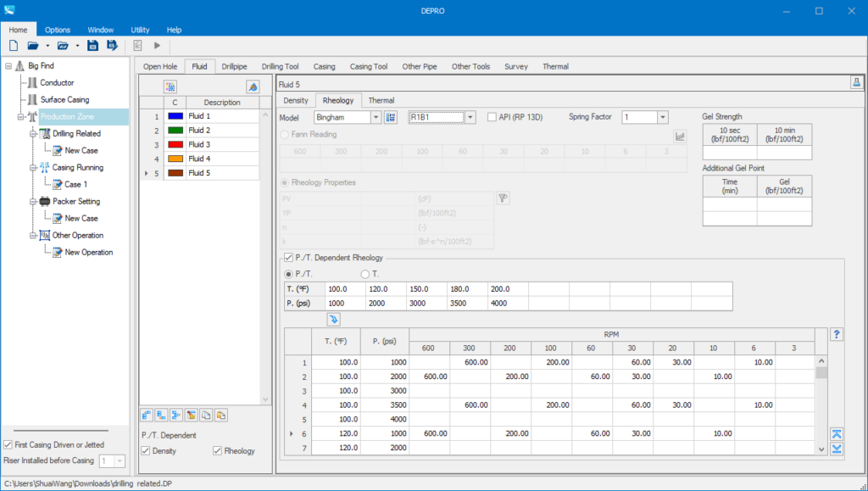Click the orange color swatch of Fluid 4
The image size is (868, 491).
point(175,159)
